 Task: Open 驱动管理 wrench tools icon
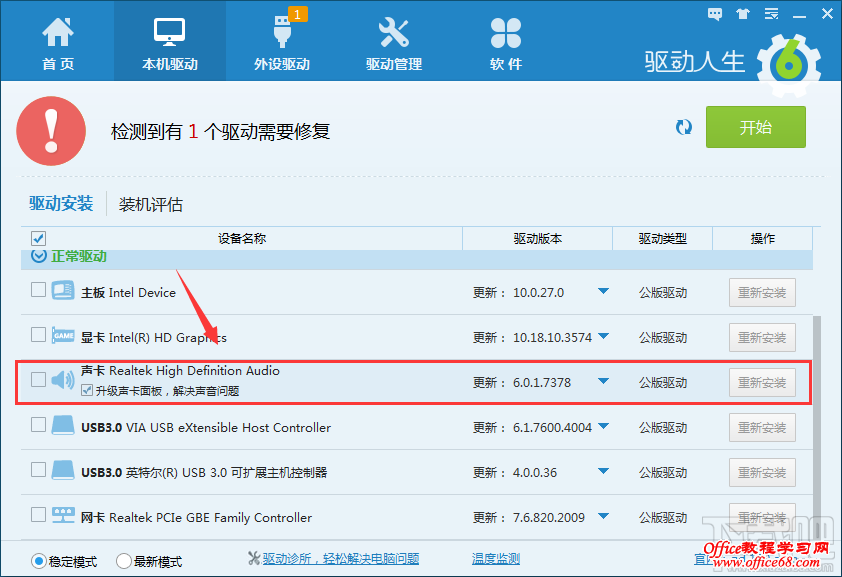[394, 32]
